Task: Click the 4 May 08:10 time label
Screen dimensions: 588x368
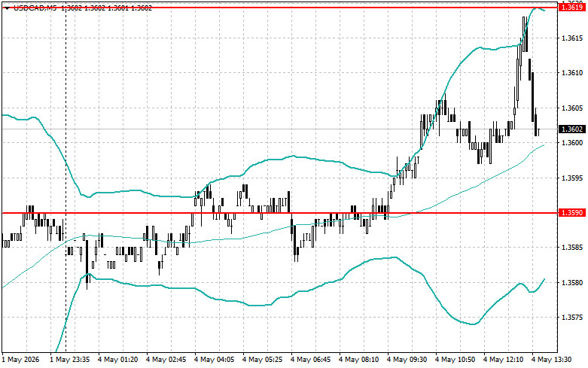Action: tap(359, 360)
